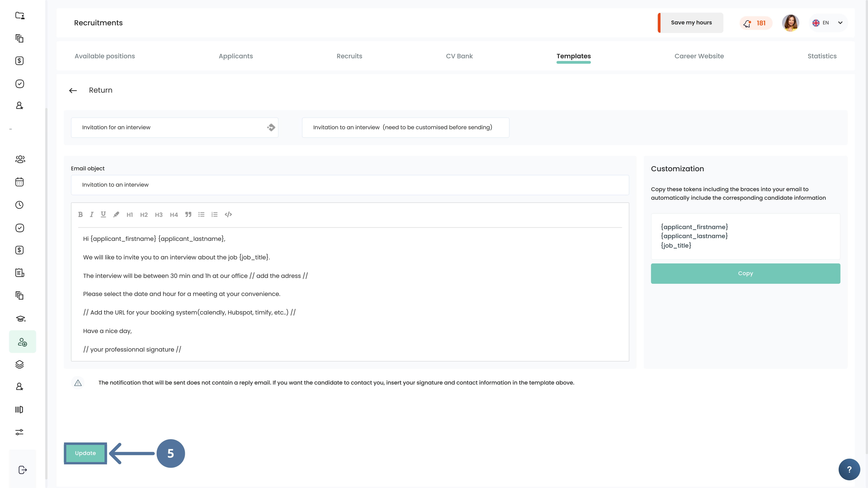Click the {applicant_lastname} token in Customization

click(x=694, y=236)
